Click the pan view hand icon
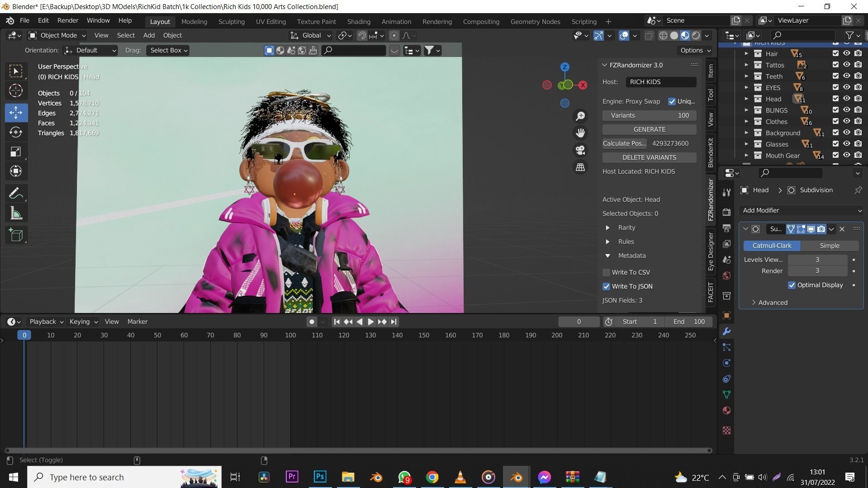868x488 pixels. coord(580,133)
